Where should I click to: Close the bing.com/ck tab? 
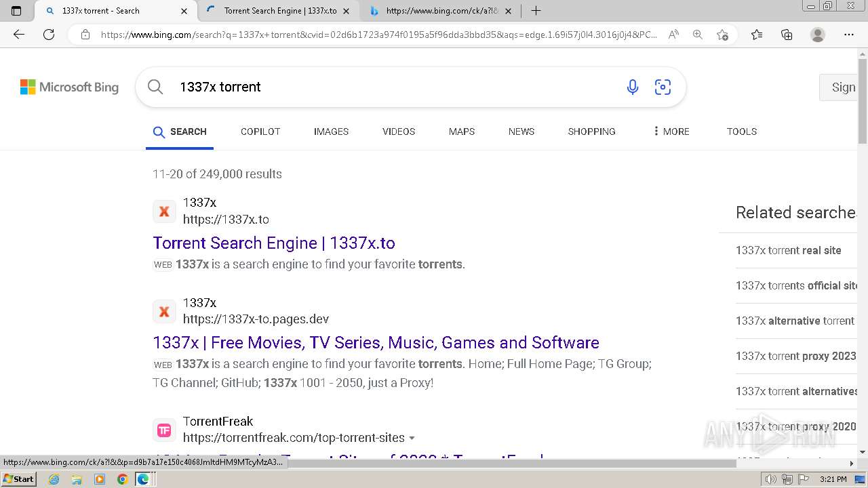[509, 11]
